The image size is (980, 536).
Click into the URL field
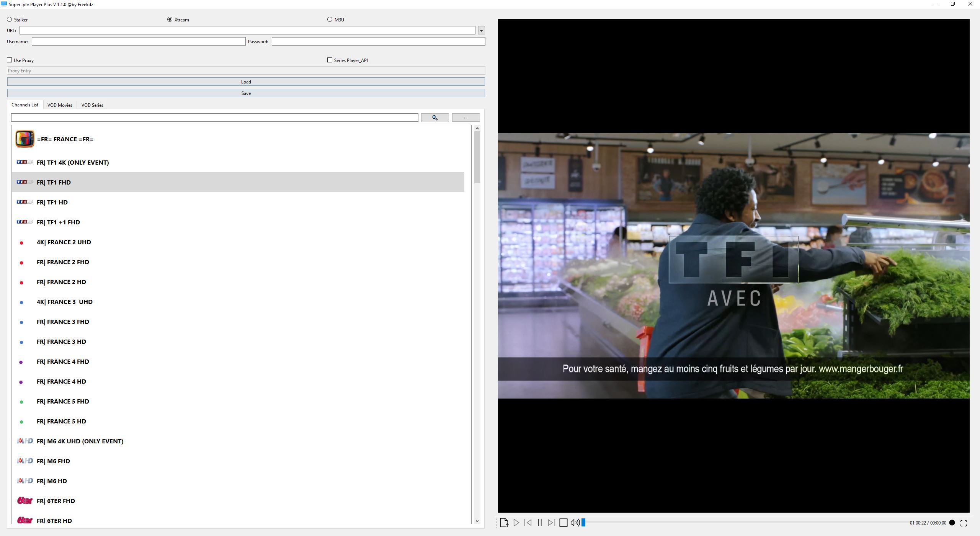point(247,30)
